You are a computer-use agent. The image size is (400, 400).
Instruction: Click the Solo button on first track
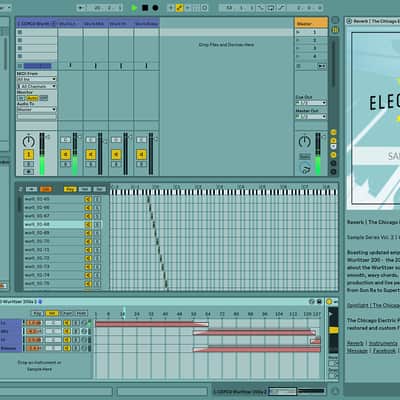coord(29,164)
